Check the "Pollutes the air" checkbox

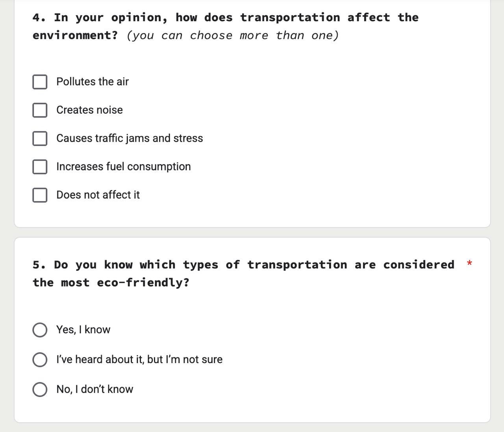click(x=40, y=82)
